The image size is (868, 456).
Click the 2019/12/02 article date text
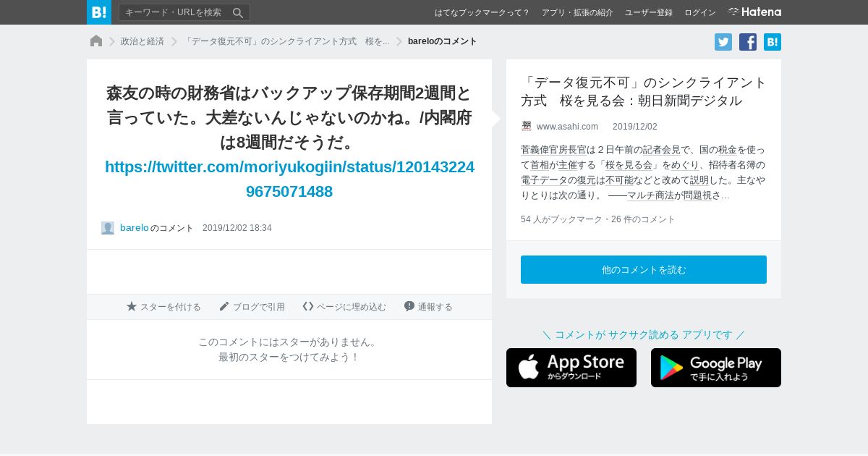[635, 127]
